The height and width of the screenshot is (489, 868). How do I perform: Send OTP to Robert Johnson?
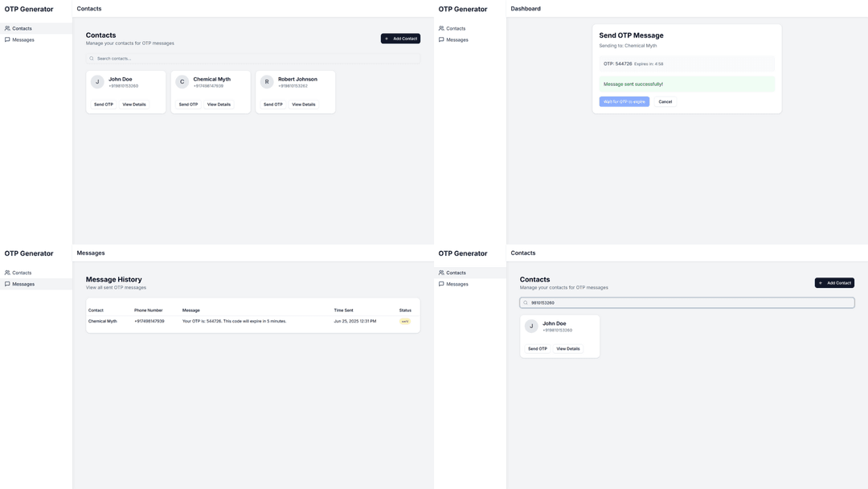(x=273, y=105)
